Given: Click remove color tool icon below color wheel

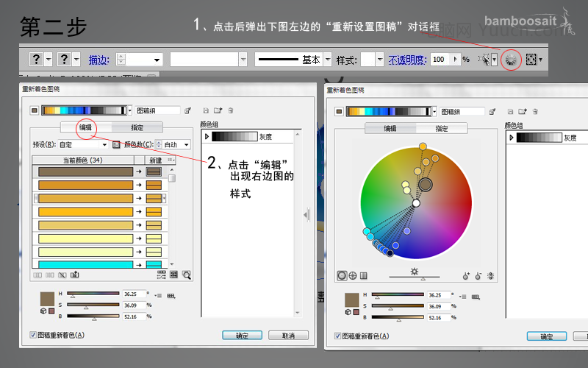Looking at the screenshot, I should coord(478,276).
